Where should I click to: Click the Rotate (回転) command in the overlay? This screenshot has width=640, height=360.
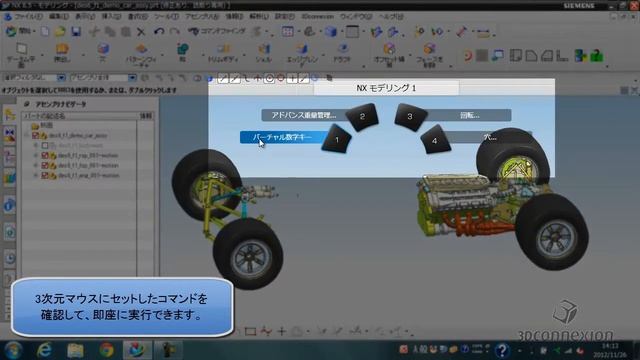pos(469,116)
